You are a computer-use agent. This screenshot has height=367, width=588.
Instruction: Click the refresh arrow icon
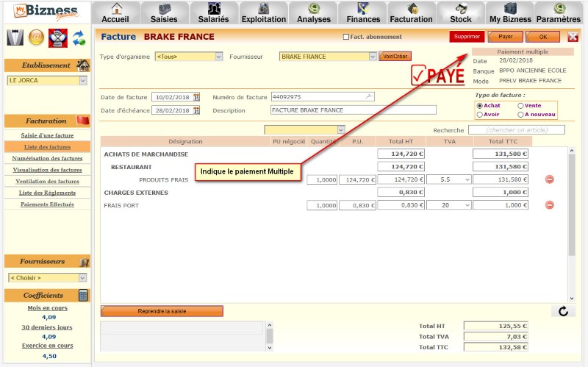click(563, 311)
